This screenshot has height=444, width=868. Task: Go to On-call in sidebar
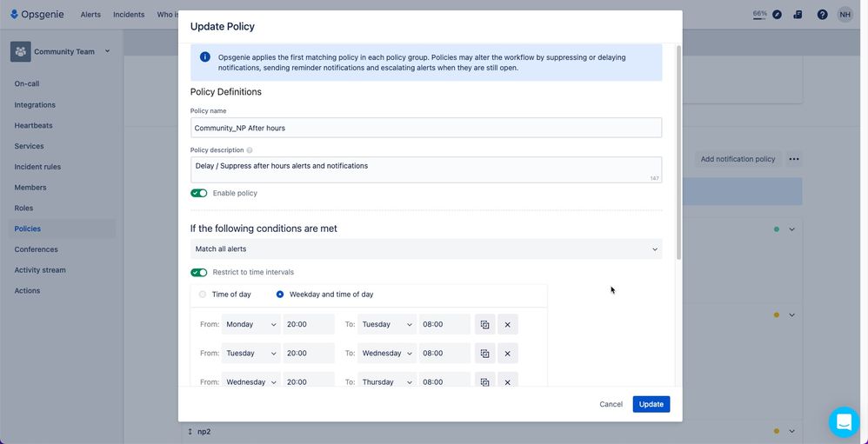(27, 84)
